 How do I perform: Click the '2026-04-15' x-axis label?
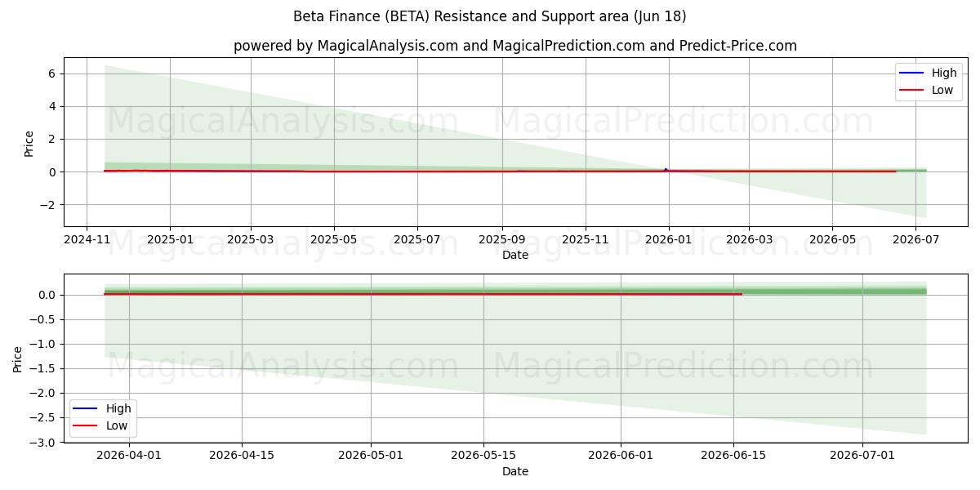tap(242, 457)
